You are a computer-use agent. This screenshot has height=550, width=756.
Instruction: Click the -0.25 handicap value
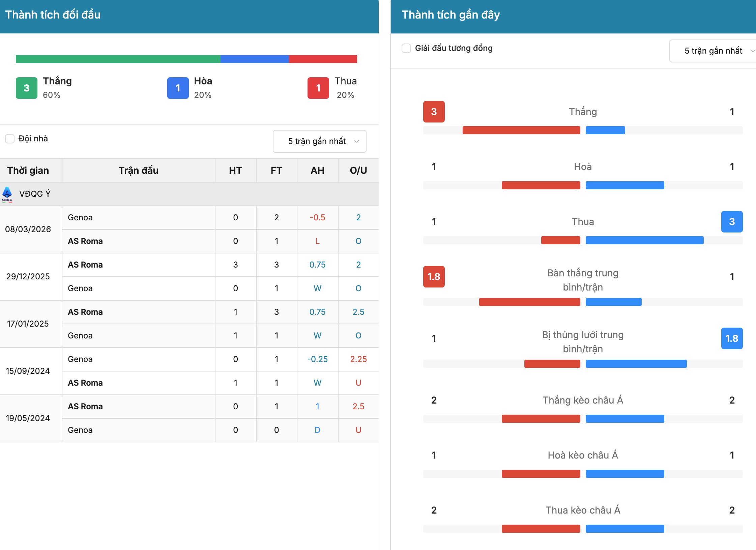click(317, 359)
